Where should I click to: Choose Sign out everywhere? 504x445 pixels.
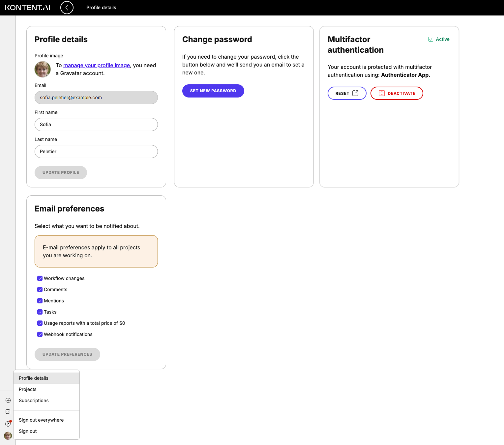tap(41, 420)
